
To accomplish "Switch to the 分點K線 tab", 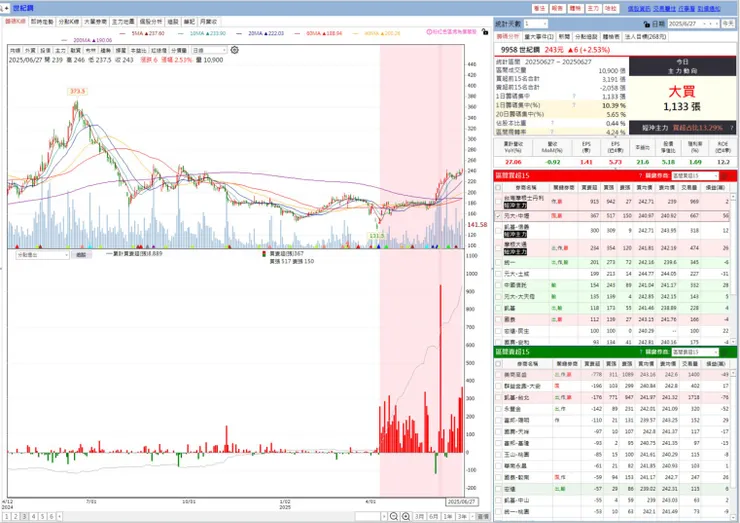I will tap(69, 22).
